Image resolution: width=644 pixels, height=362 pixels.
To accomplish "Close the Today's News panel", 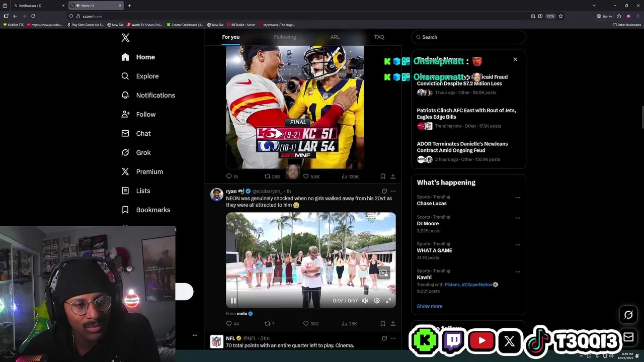I will [515, 59].
